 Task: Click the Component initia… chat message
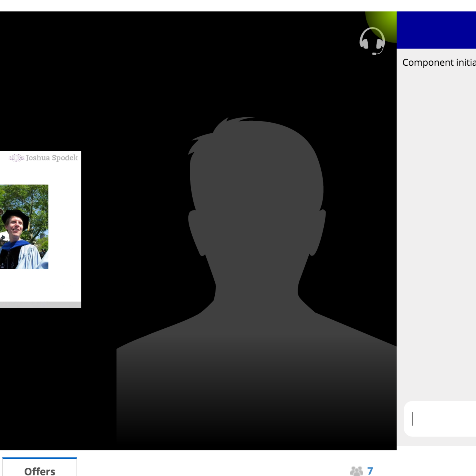coord(439,63)
